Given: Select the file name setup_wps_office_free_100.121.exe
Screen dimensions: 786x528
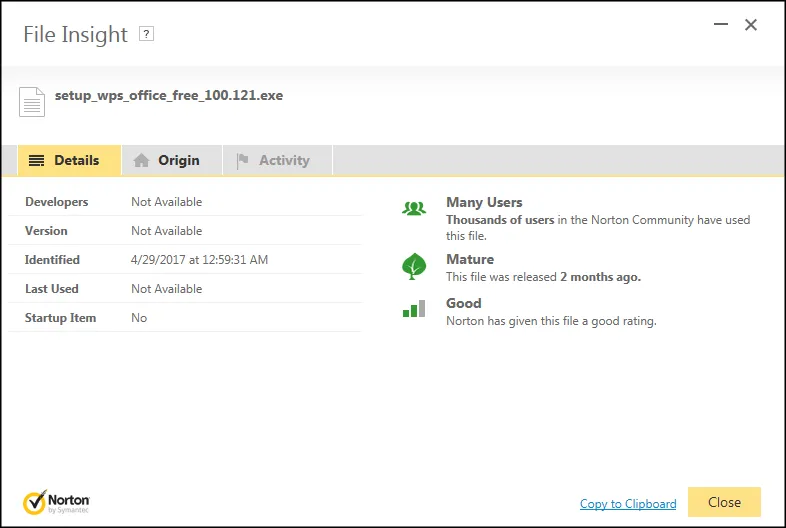Looking at the screenshot, I should point(169,95).
